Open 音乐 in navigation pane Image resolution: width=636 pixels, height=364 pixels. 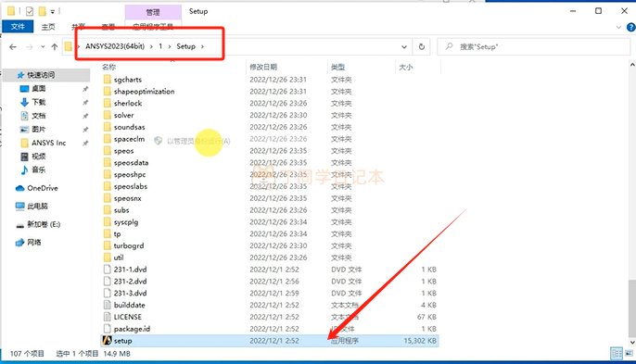tap(39, 169)
